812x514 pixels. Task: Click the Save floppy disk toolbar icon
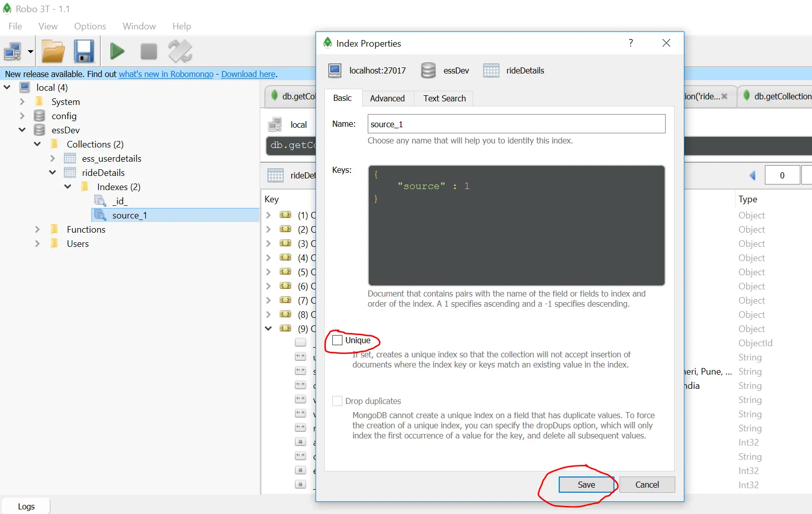84,51
